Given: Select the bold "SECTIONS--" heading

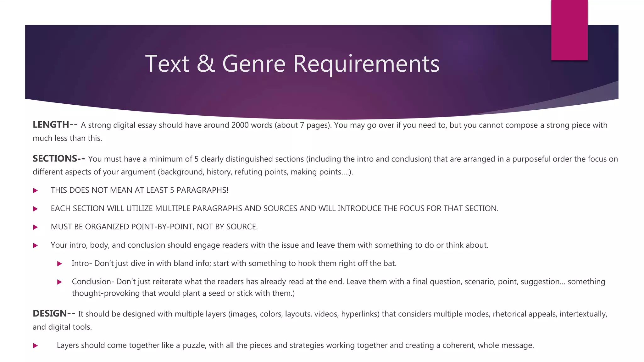Looking at the screenshot, I should (x=59, y=158).
